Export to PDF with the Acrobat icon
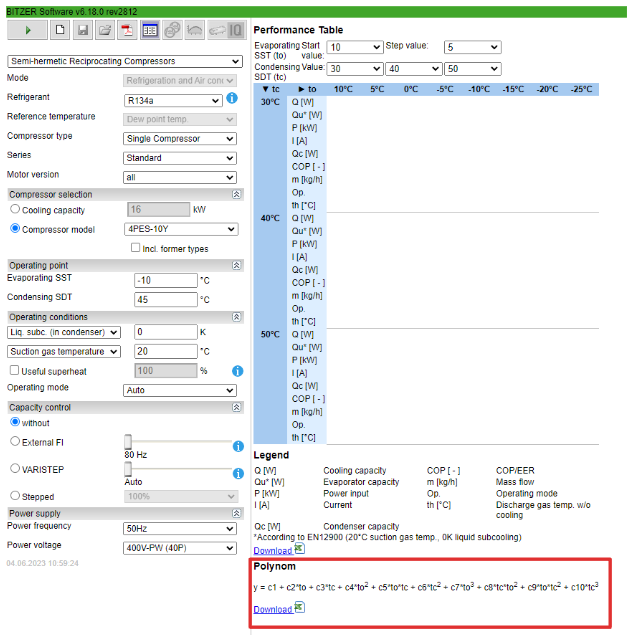 (127, 30)
